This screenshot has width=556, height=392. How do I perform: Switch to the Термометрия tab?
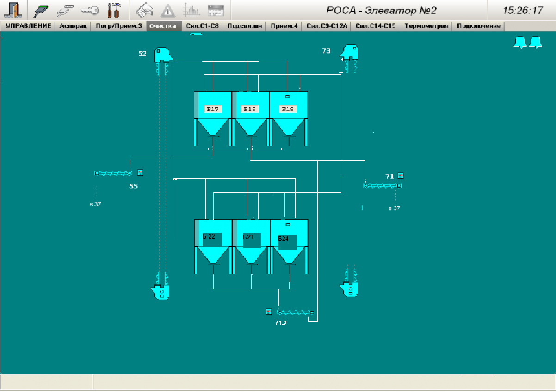426,26
